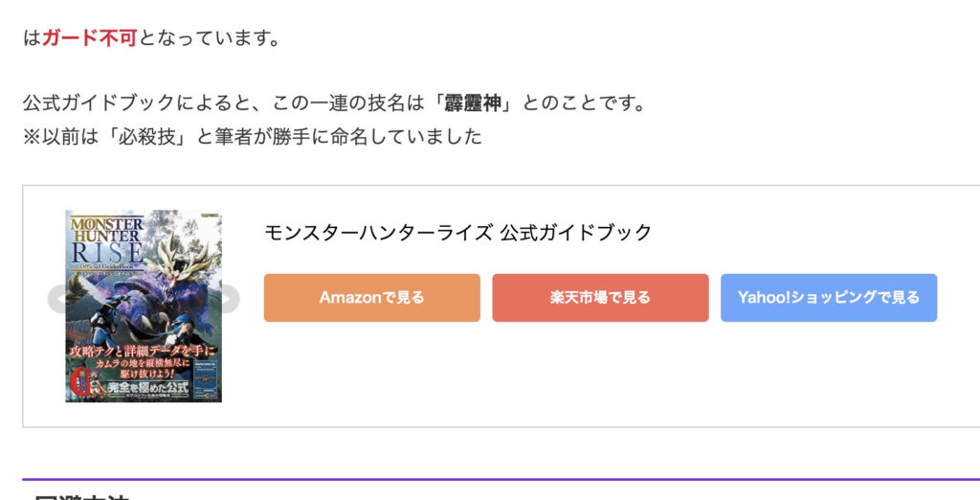
Task: Click the red ガード不可 text
Action: pyautogui.click(x=89, y=38)
